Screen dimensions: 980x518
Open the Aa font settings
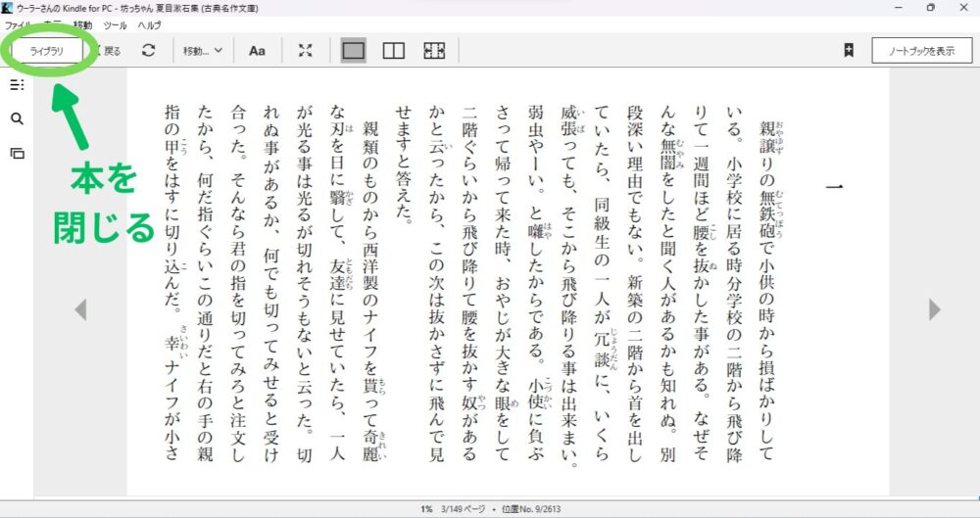(x=257, y=51)
